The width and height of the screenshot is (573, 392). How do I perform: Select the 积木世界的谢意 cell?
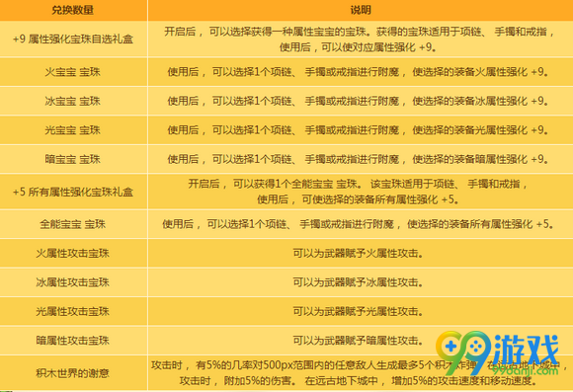73,373
